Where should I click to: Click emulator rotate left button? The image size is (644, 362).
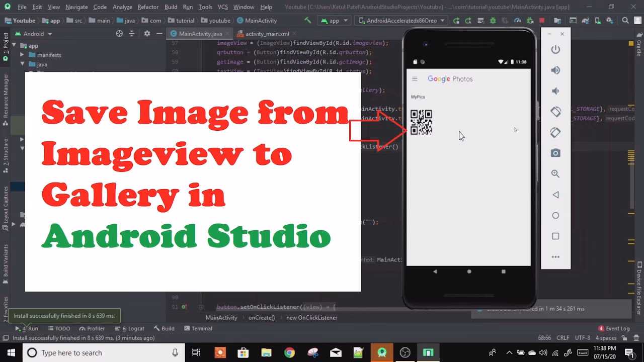[555, 112]
